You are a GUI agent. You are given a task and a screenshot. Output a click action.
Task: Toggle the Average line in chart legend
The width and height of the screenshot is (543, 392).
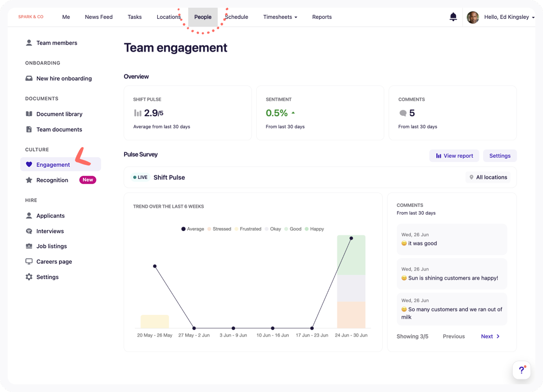click(x=193, y=229)
